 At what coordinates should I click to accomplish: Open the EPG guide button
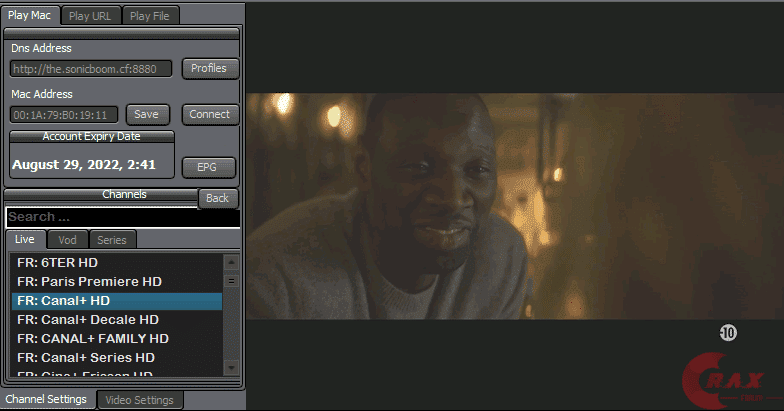pyautogui.click(x=208, y=168)
